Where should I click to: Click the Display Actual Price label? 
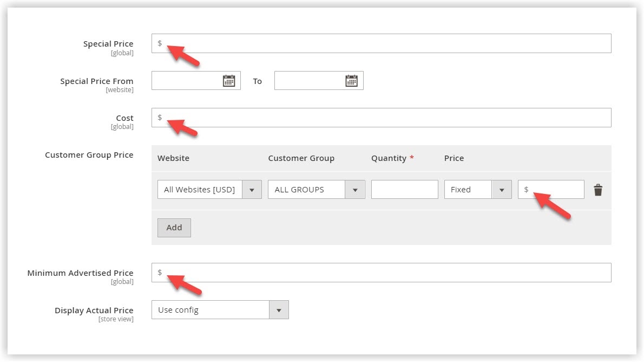coord(94,311)
